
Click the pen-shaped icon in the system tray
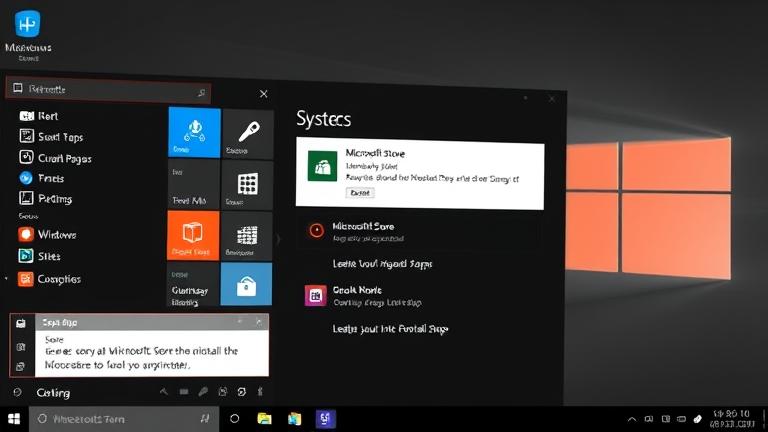698,419
